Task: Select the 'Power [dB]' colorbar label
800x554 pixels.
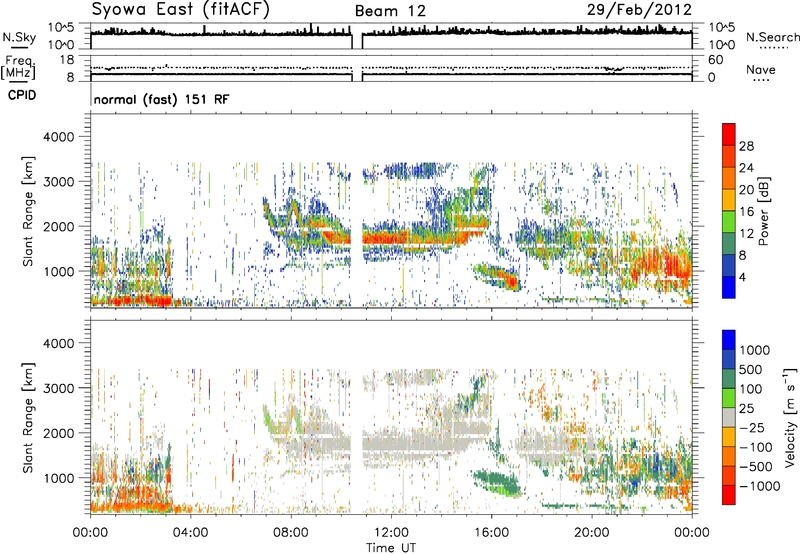Action: point(763,211)
